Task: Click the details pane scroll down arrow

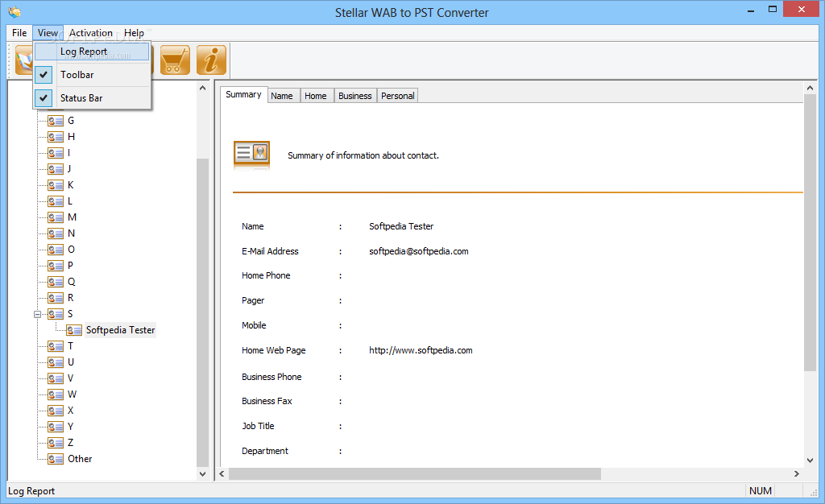Action: coord(810,461)
